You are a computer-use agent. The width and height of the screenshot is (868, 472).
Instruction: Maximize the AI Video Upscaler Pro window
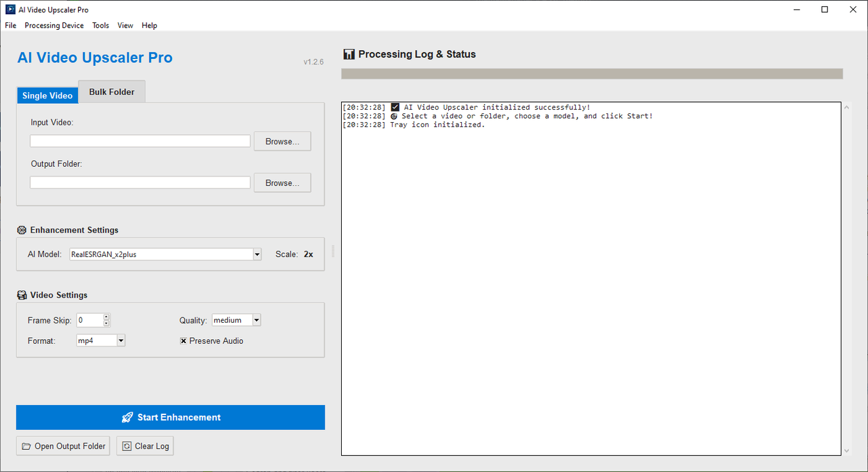pos(825,9)
